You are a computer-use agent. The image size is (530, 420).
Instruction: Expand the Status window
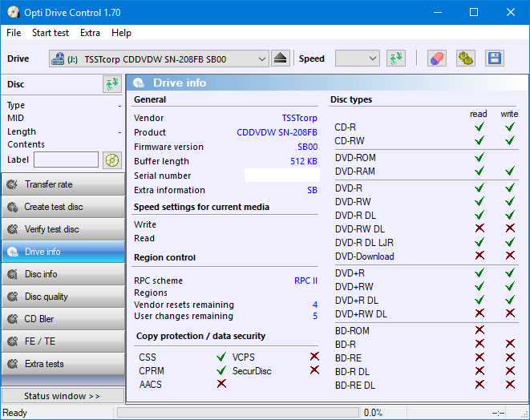63,396
